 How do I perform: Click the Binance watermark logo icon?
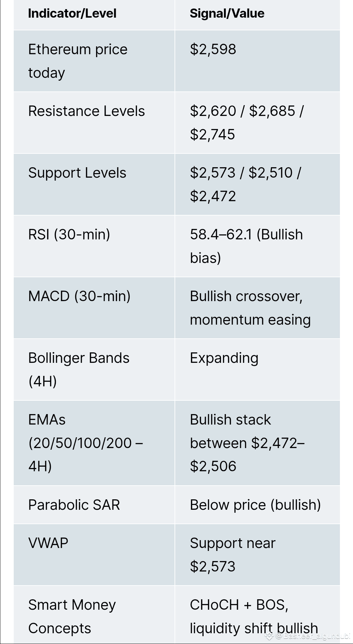tap(269, 636)
